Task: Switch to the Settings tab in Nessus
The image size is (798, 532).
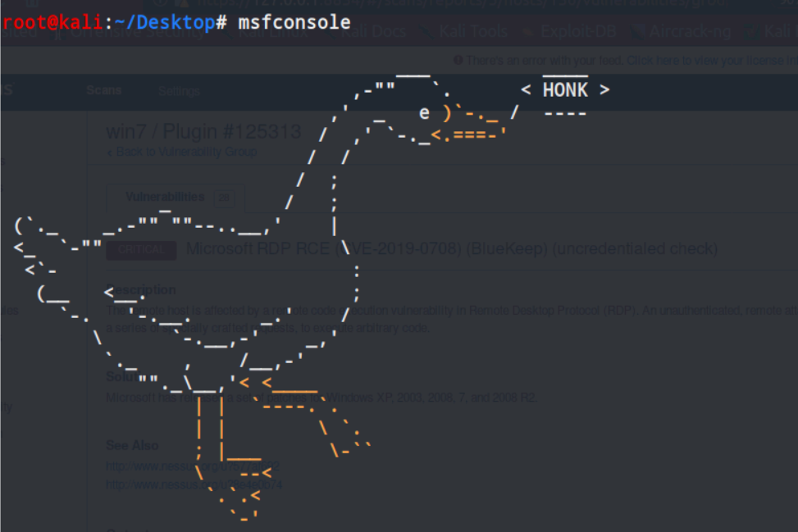Action: [179, 91]
